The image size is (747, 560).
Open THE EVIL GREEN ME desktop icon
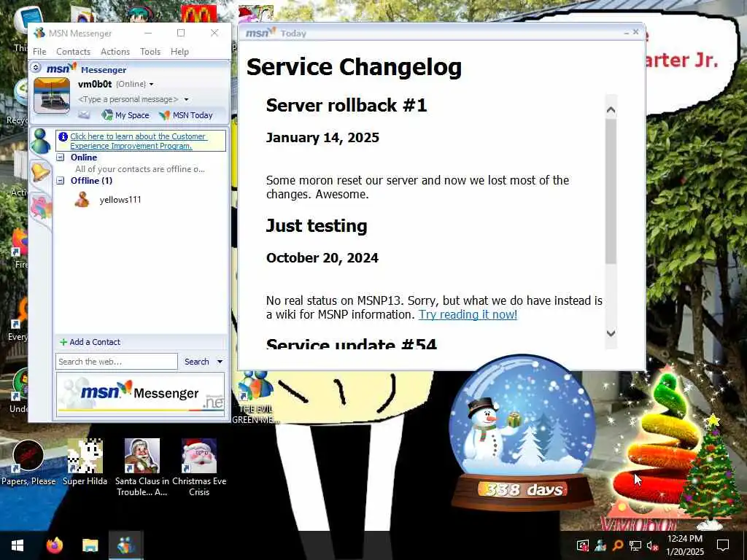coord(255,397)
